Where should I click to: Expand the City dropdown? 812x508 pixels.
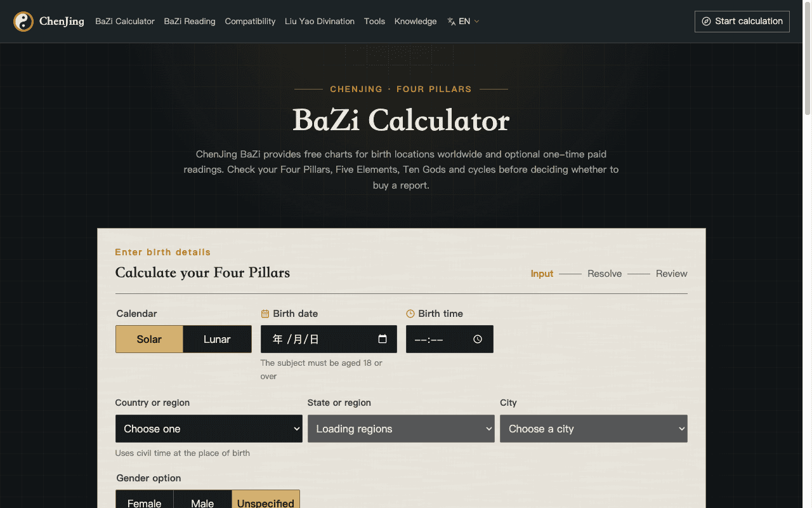[x=594, y=429]
